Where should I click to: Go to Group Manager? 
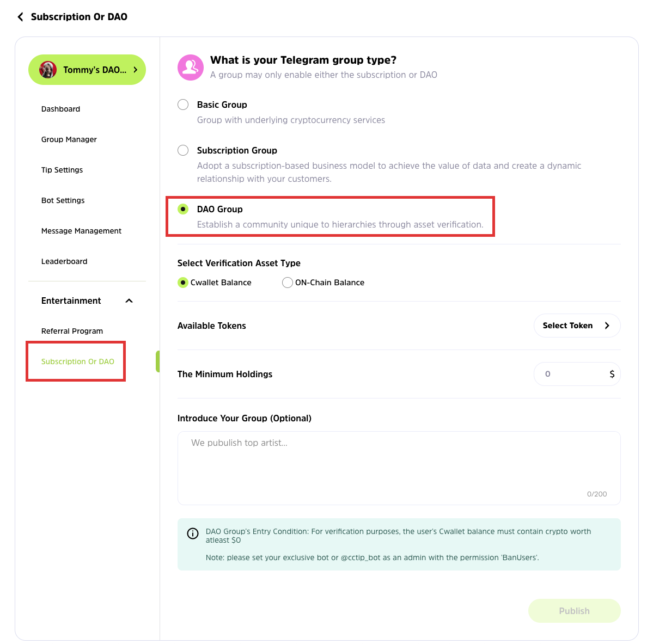69,139
